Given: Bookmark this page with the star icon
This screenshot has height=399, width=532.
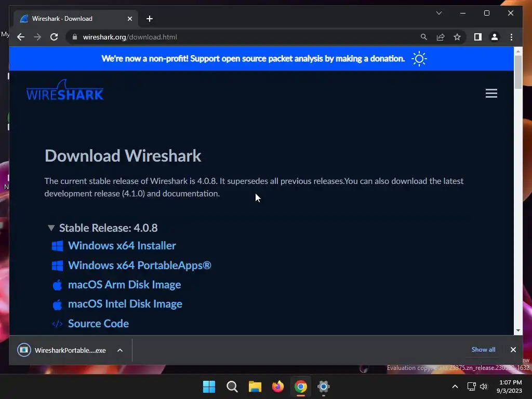Looking at the screenshot, I should [x=457, y=37].
